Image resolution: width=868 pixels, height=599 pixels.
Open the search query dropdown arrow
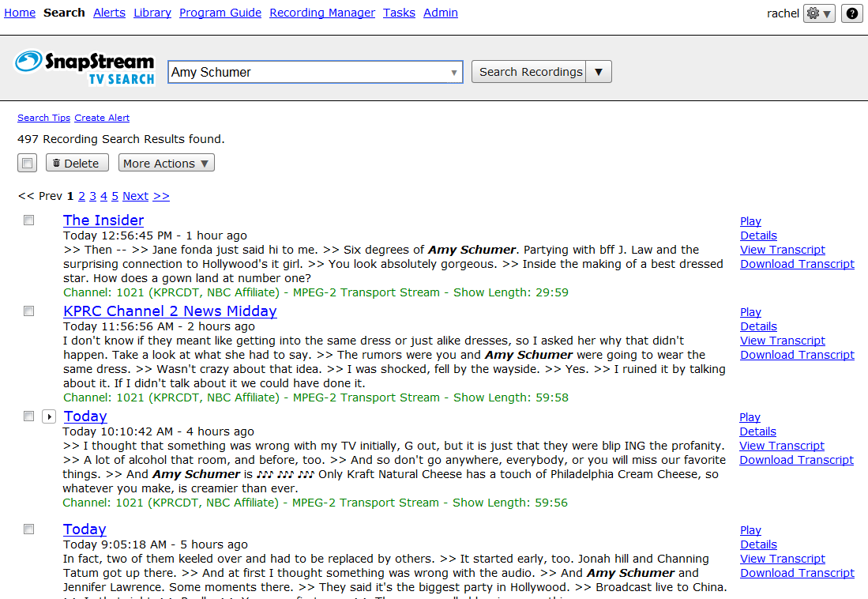click(454, 73)
